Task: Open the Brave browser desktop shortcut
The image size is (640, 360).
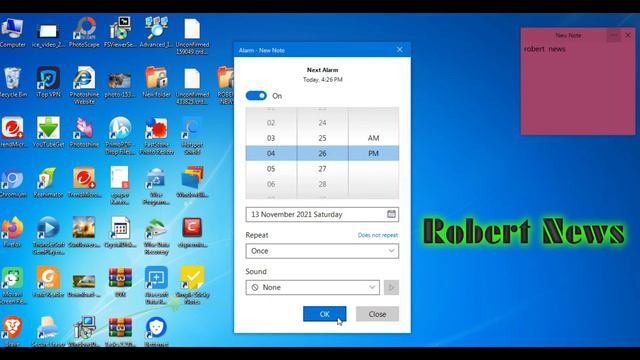Action: click(x=12, y=331)
